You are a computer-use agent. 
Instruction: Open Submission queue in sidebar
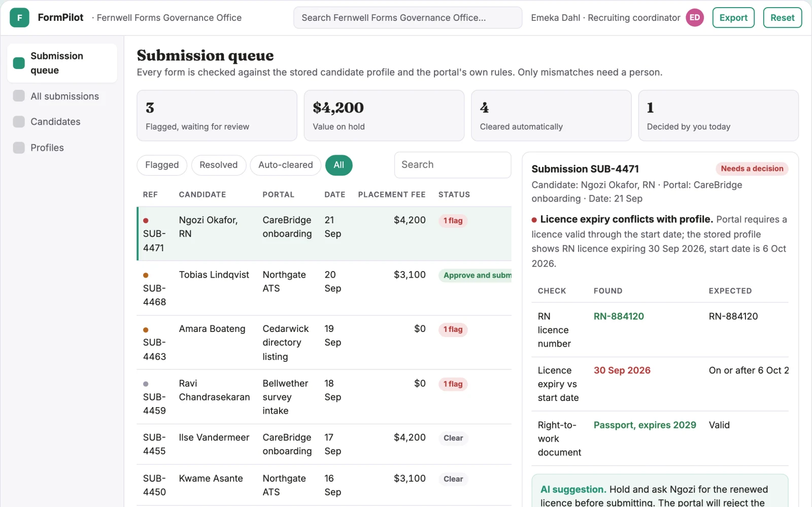62,63
